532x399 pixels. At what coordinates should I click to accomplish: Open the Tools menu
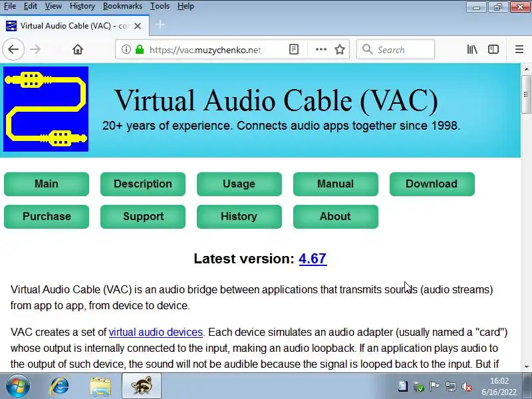tap(160, 6)
